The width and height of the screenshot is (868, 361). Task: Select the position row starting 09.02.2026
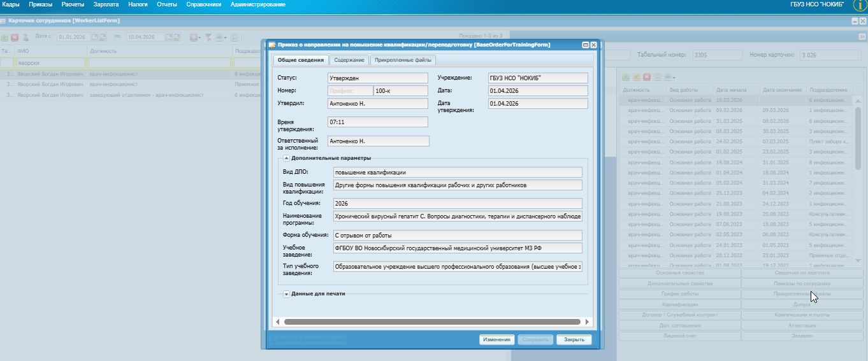click(x=735, y=110)
